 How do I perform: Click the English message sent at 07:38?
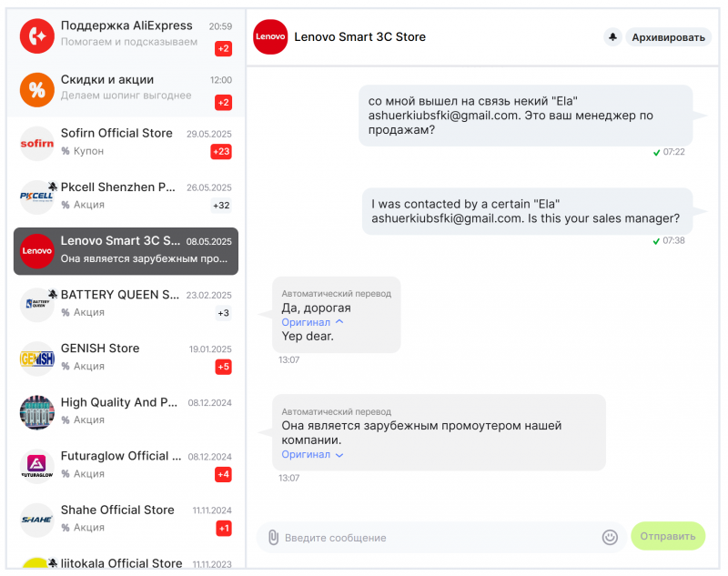527,211
